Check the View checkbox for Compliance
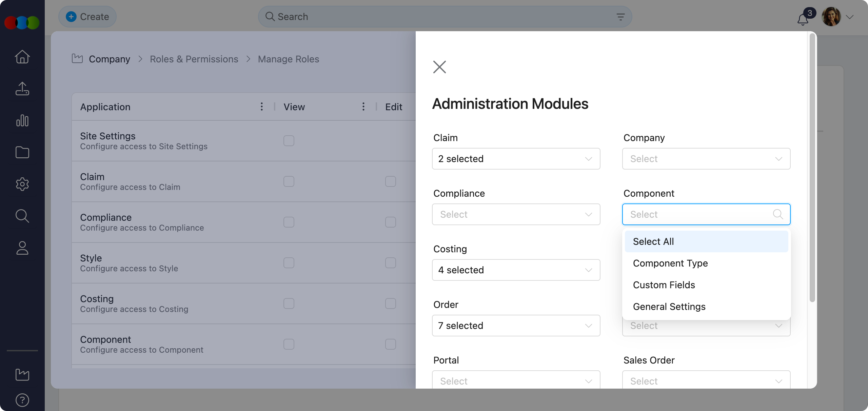 pos(289,222)
